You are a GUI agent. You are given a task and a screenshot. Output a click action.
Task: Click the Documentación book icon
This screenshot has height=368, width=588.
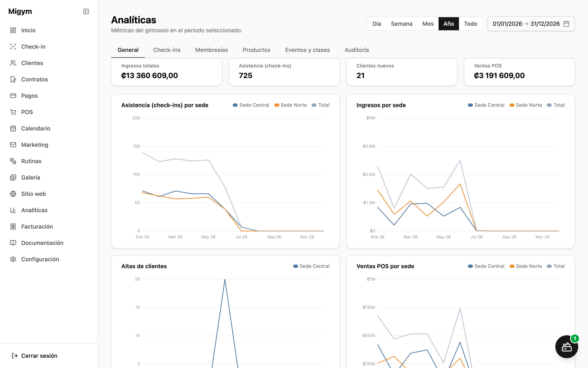13,243
